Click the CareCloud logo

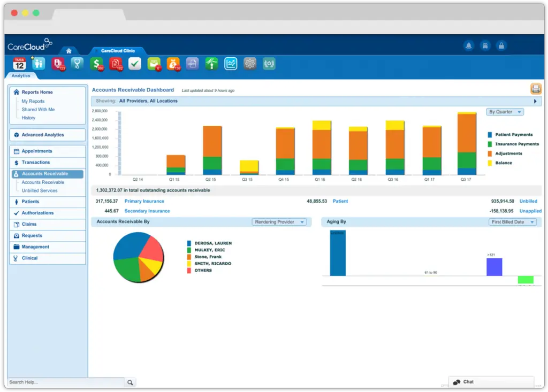pyautogui.click(x=30, y=45)
